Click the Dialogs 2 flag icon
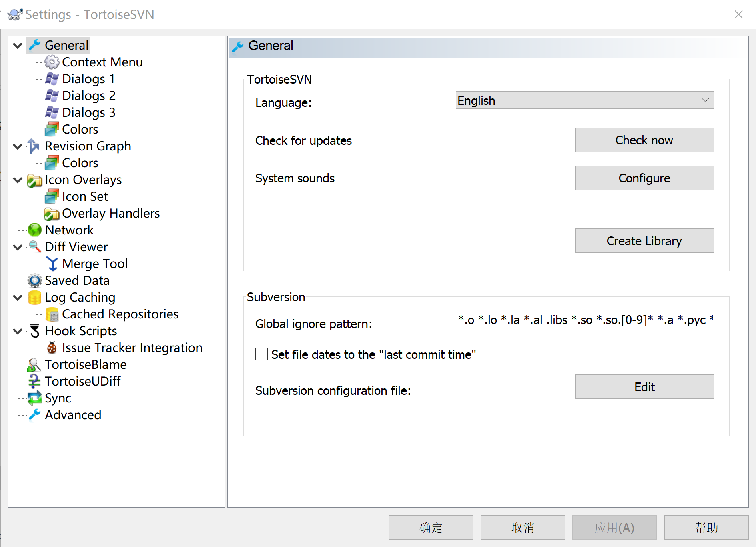 click(x=52, y=96)
